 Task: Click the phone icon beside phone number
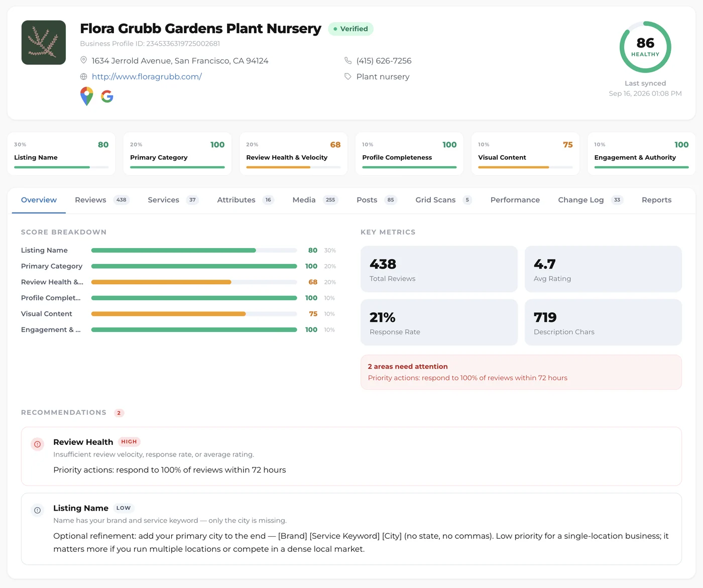pyautogui.click(x=348, y=60)
